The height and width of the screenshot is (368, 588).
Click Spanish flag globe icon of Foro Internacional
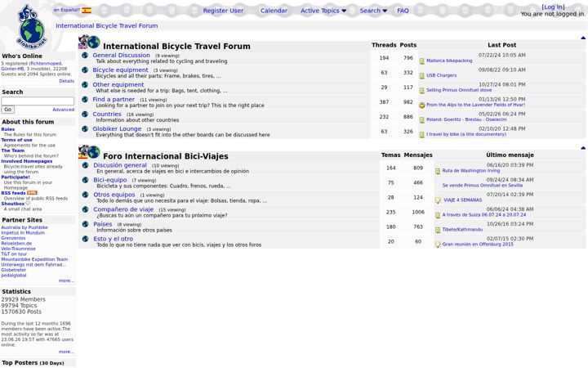[89, 152]
